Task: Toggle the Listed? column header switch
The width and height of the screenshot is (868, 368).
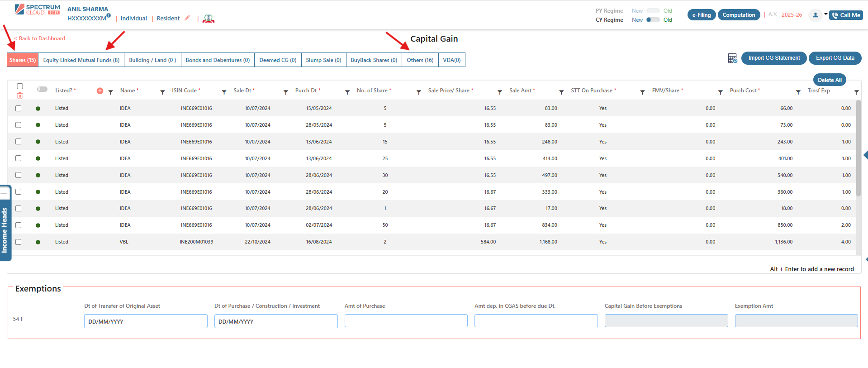Action: pyautogui.click(x=43, y=89)
